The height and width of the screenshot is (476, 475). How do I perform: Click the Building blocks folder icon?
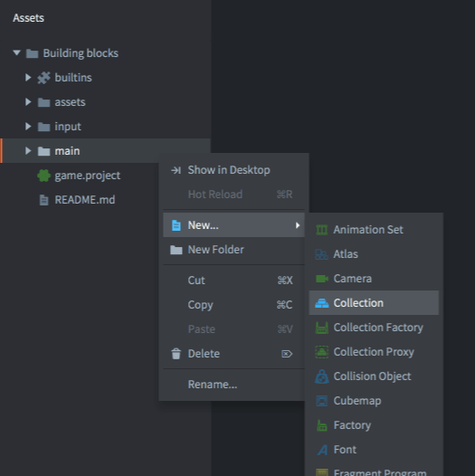click(x=33, y=53)
